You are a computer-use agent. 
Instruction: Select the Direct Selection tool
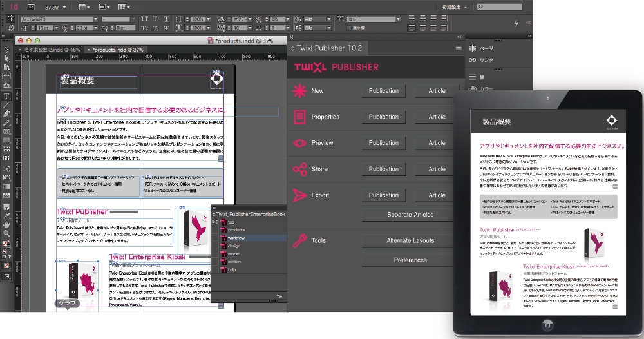(6, 59)
